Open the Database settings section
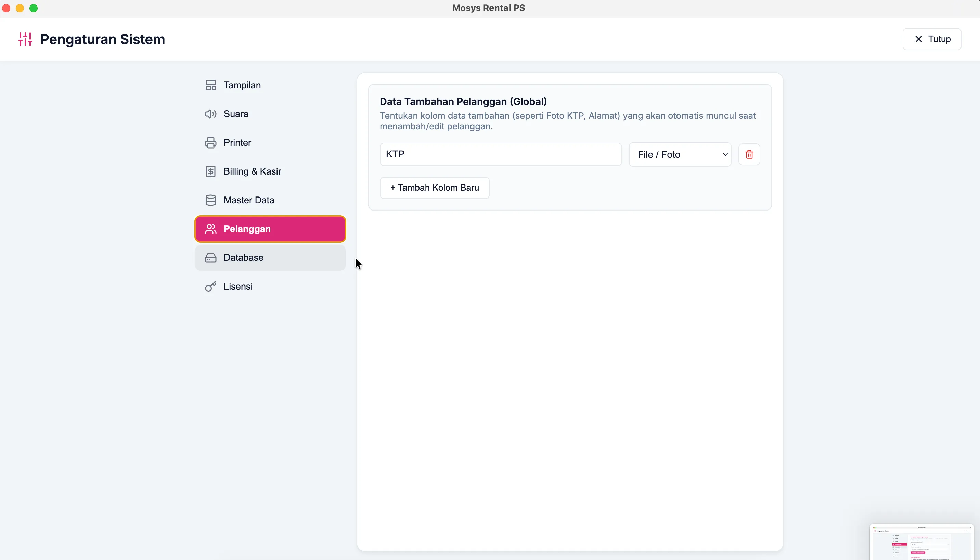The height and width of the screenshot is (560, 980). 270,258
